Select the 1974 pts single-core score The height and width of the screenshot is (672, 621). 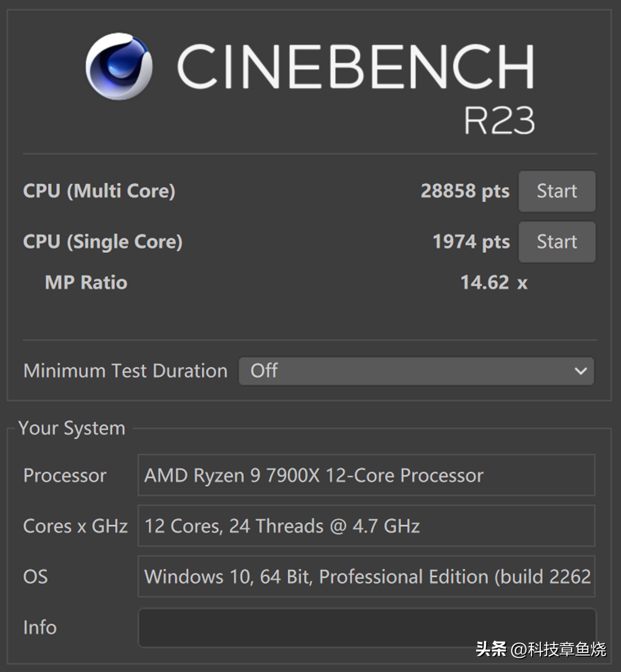coord(471,242)
